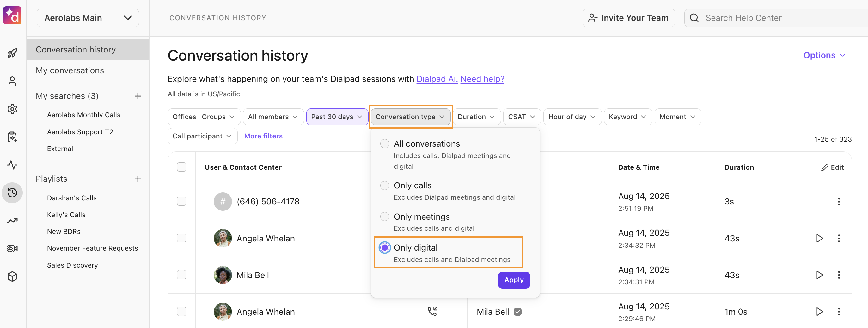The width and height of the screenshot is (868, 328).
Task: Open the Aerolabs Monthly Calls saved search
Action: pos(83,115)
